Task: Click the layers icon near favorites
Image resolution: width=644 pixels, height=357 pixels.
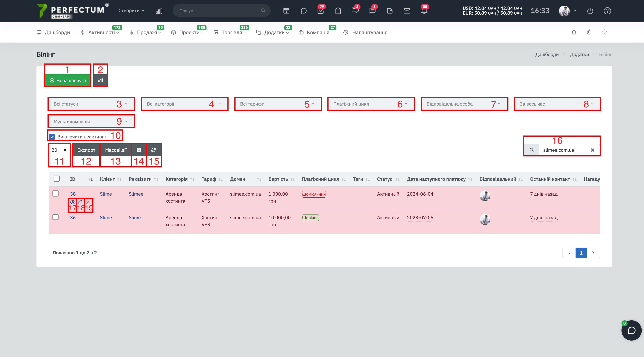Action: (574, 32)
